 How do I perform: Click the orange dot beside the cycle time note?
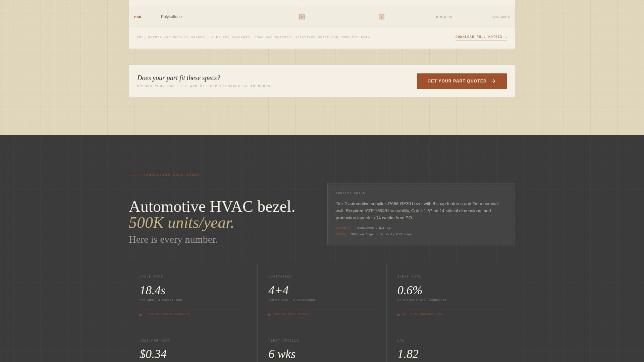coord(140,314)
